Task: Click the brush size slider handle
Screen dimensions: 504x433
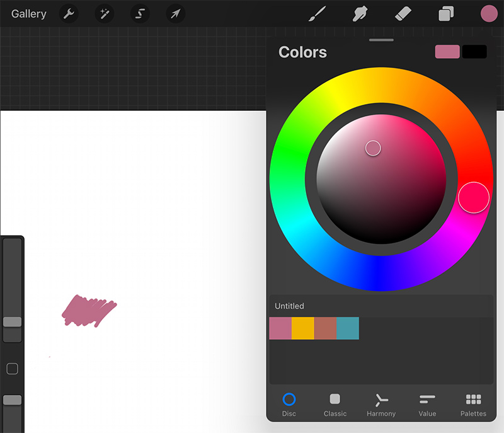Action: click(12, 322)
